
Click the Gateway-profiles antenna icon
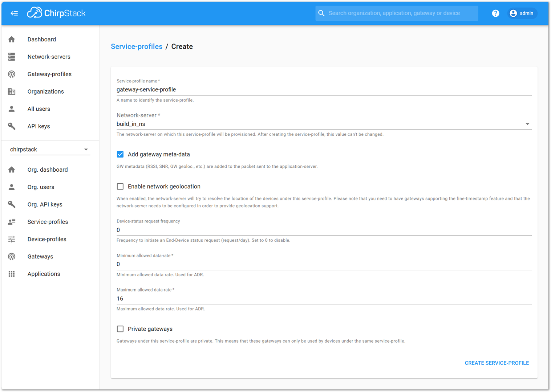tap(12, 74)
